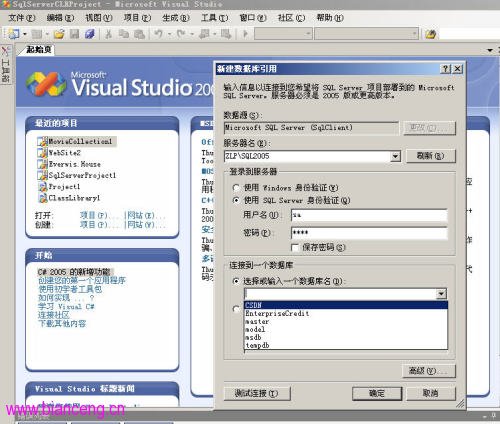500x424 pixels.
Task: Expand the 服务器名 server name dropdown
Action: (x=395, y=156)
